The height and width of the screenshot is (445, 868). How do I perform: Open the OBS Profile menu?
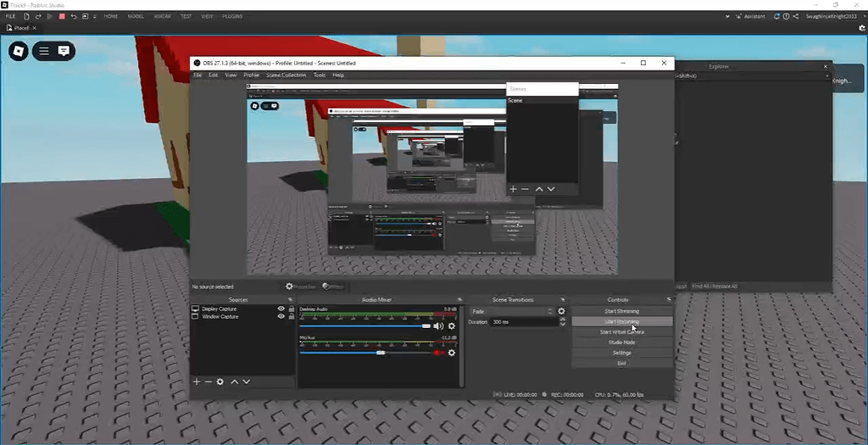pos(251,75)
